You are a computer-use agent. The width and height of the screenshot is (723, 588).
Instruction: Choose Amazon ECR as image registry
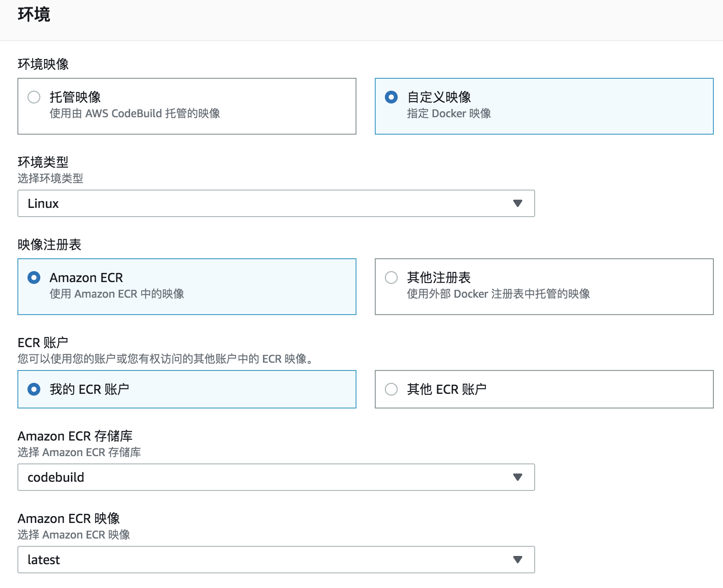tap(34, 278)
